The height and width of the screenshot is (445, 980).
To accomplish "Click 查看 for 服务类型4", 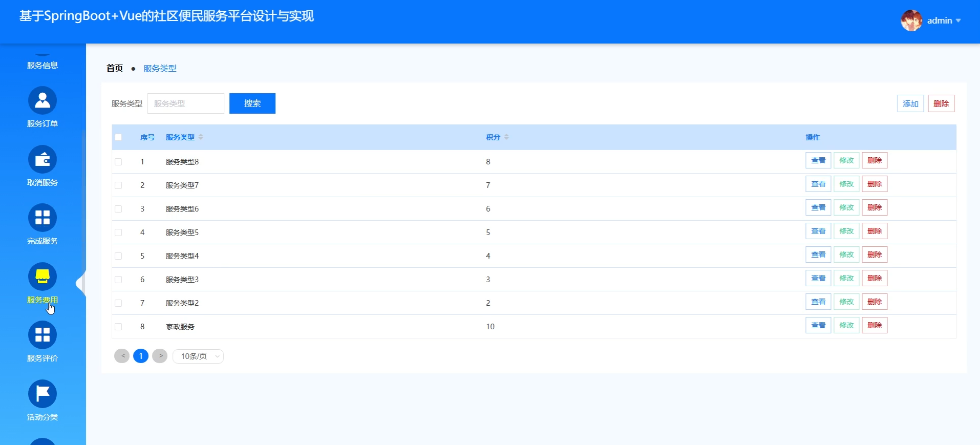I will click(x=818, y=255).
